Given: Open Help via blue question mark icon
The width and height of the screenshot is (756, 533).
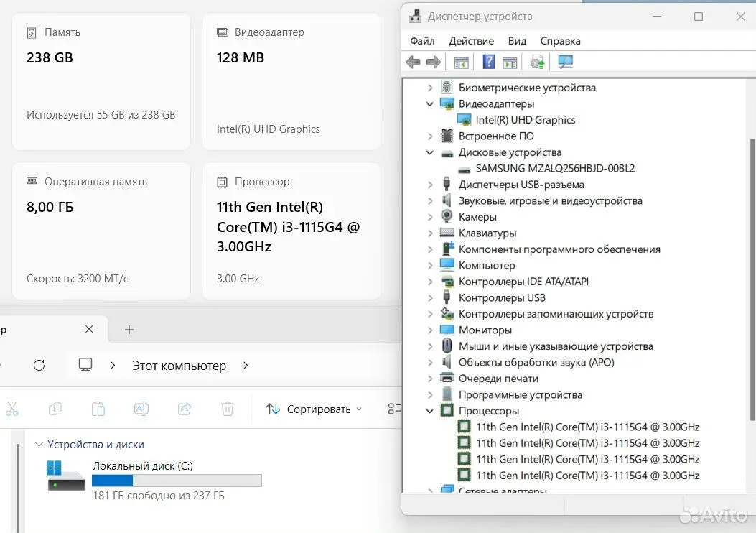Looking at the screenshot, I should pos(488,62).
